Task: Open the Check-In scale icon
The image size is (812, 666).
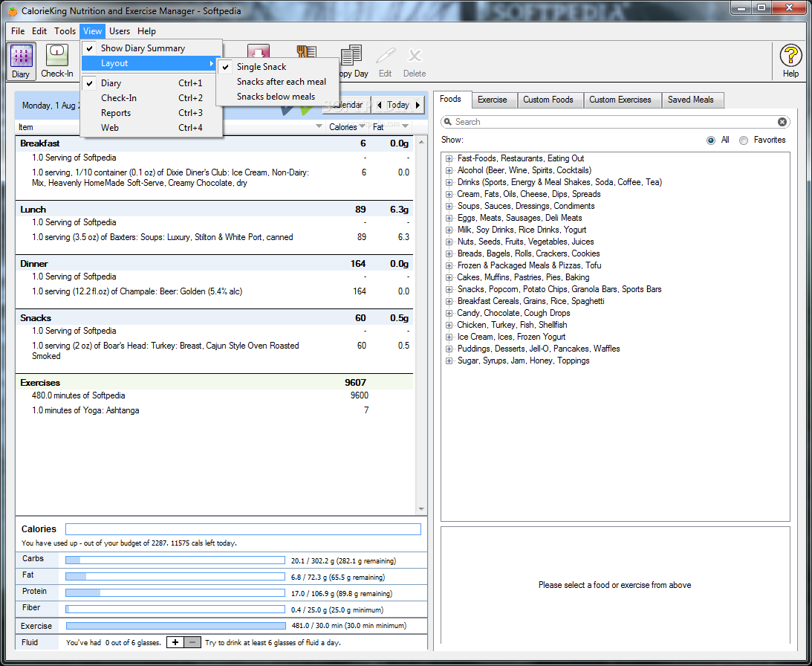Action: click(x=57, y=61)
